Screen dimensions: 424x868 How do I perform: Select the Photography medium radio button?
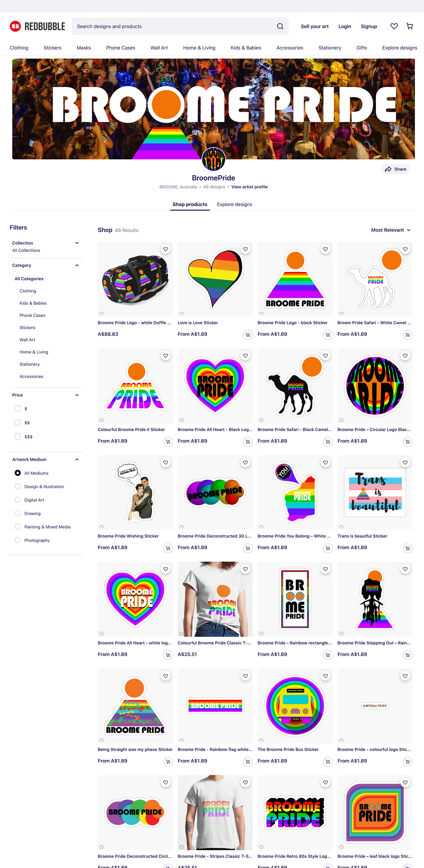click(18, 540)
